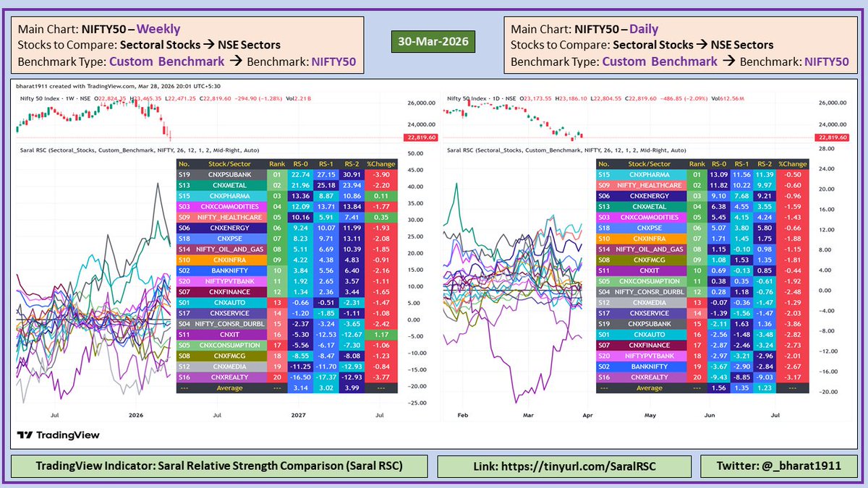Select CNXMETAL row in weekly table
Viewport: 868px width, 488px height.
(287, 185)
